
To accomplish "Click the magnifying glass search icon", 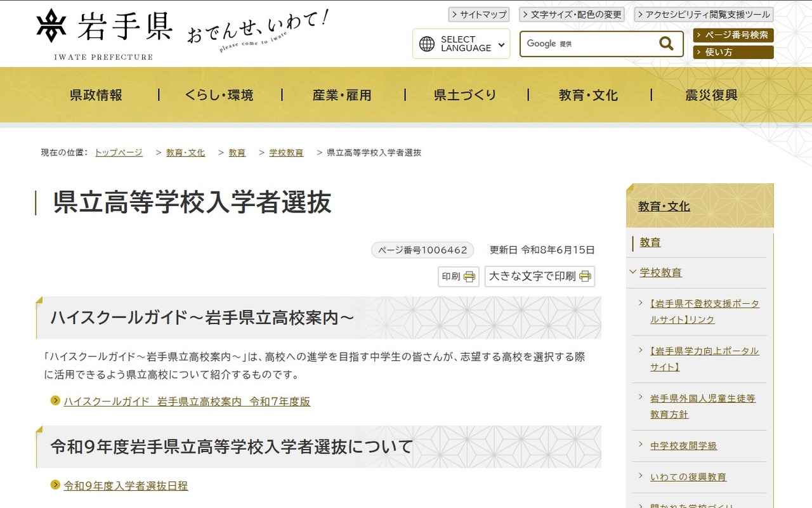I will pyautogui.click(x=666, y=43).
